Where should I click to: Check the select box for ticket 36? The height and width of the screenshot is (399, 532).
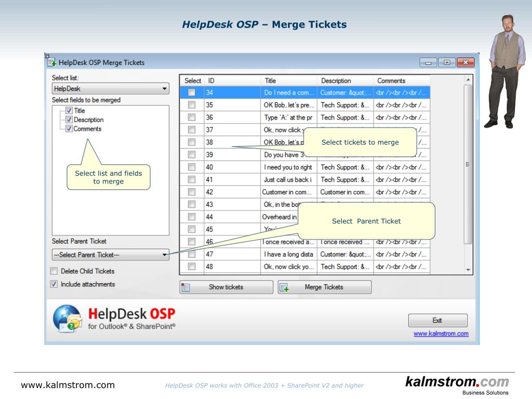point(192,117)
